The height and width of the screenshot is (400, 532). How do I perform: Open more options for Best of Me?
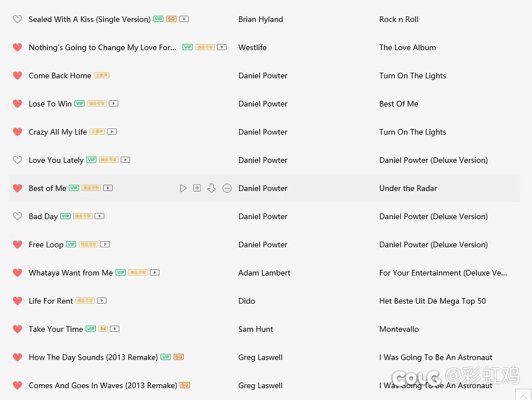tap(227, 188)
